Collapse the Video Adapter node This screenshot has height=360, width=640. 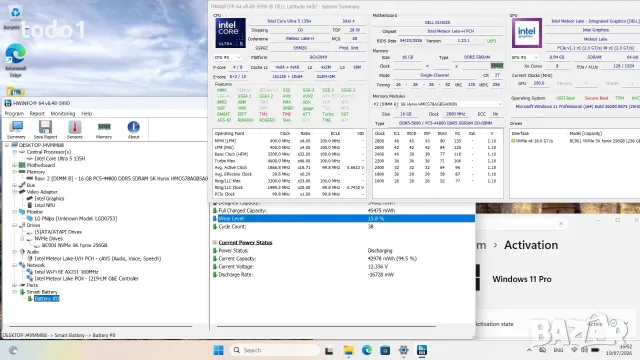coord(15,192)
